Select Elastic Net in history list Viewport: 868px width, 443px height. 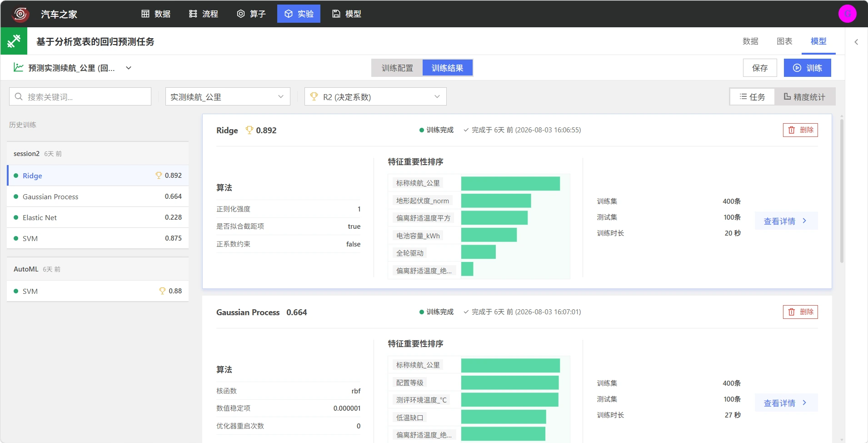tap(98, 217)
